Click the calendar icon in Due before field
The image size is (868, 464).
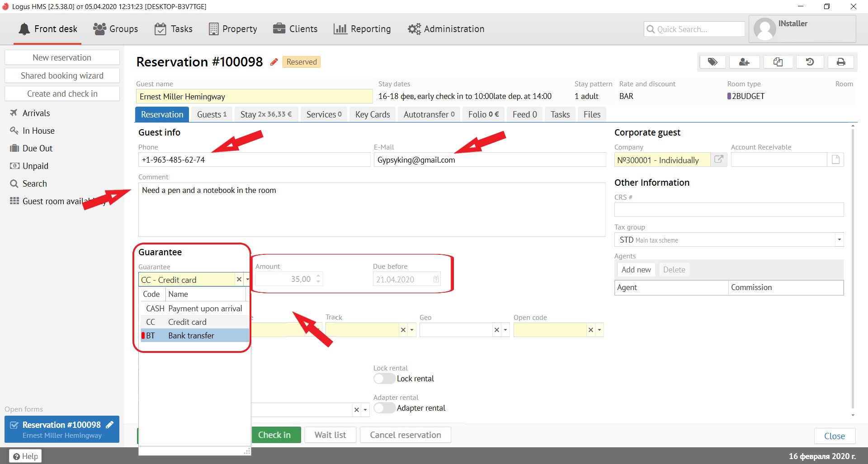436,279
